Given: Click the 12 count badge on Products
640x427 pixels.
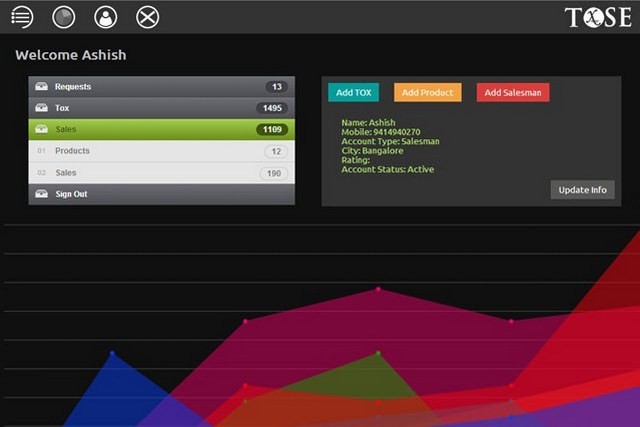Looking at the screenshot, I should click(276, 151).
